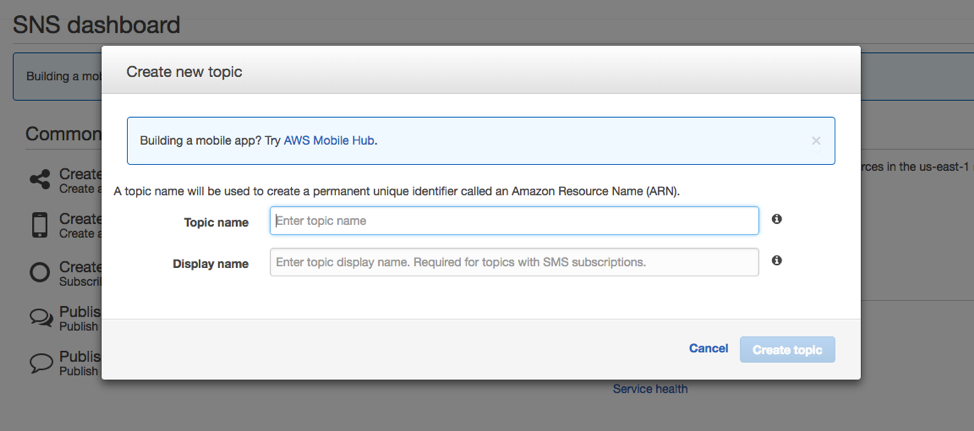
Task: Click Create text beside the phone icon
Action: (80, 219)
